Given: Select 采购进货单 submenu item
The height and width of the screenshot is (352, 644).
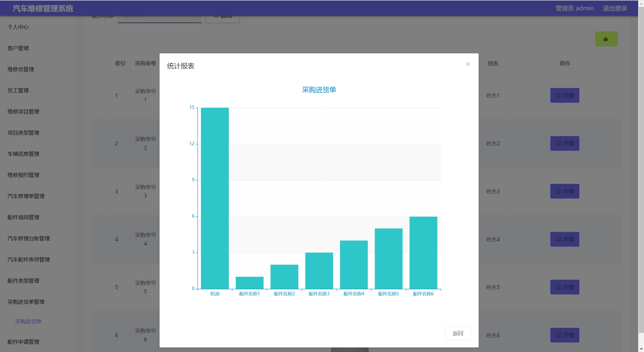Looking at the screenshot, I should click(28, 321).
